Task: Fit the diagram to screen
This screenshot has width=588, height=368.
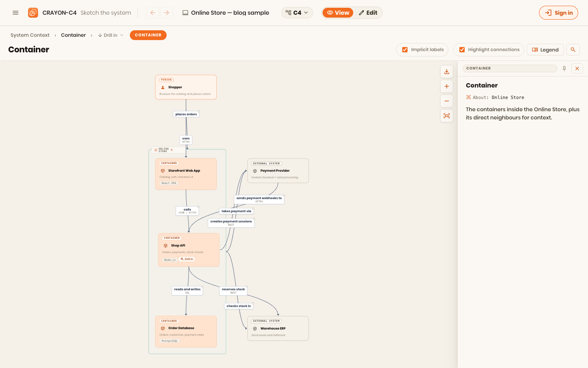Action: pyautogui.click(x=447, y=116)
